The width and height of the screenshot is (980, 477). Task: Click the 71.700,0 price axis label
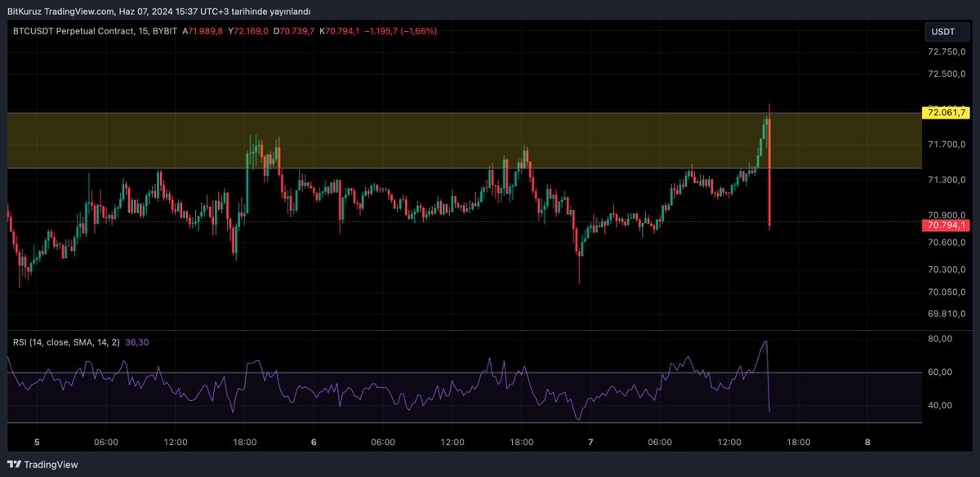tap(947, 145)
